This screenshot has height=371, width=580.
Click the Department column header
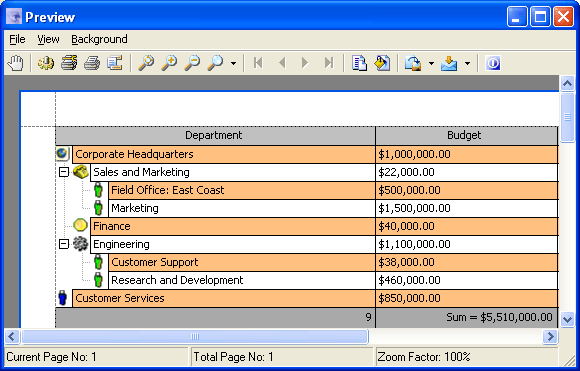click(x=215, y=136)
